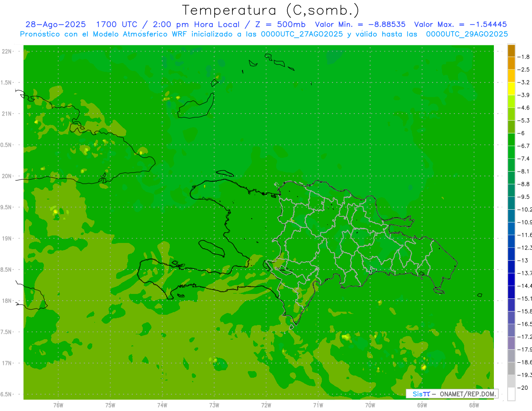Pick the yellow swatch between -3.2 and -3.9

511,89
